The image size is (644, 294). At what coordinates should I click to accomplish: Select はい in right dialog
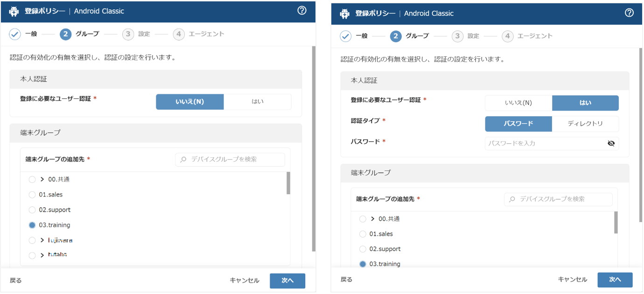pos(585,103)
